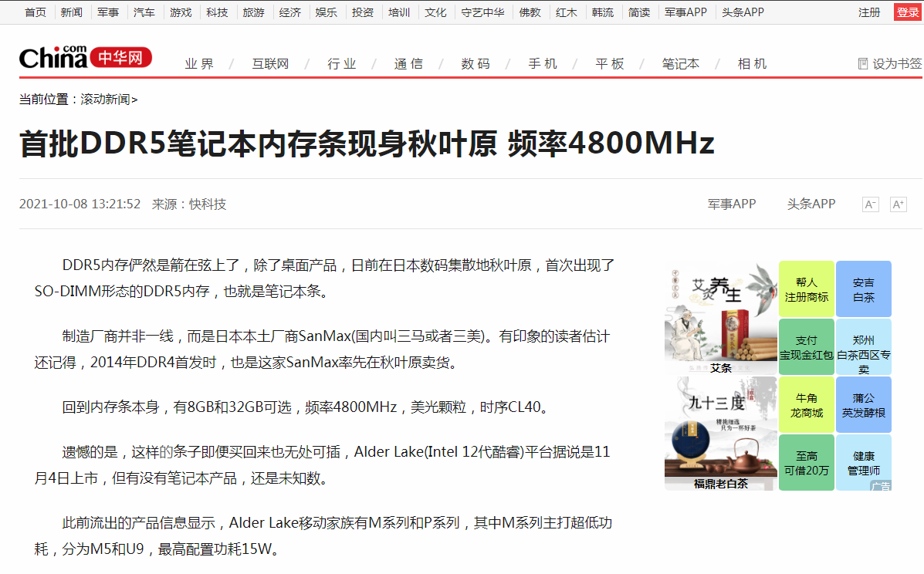Click the bookmark icon beside 设为书签
Screen dimensions: 924x574
863,63
